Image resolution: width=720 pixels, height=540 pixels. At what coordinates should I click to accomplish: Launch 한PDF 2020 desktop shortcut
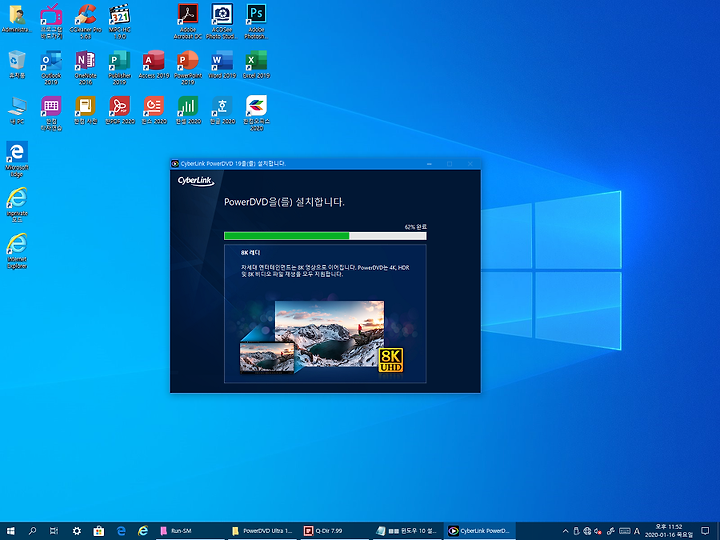[119, 111]
